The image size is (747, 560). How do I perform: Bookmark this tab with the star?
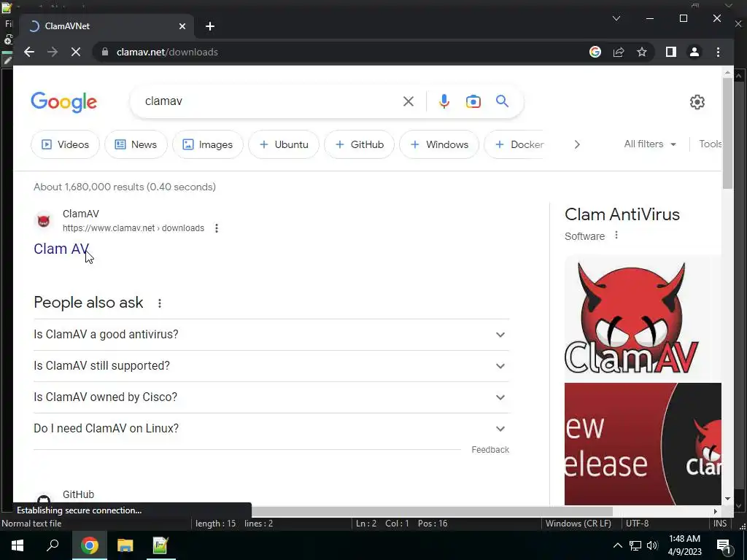pyautogui.click(x=642, y=52)
